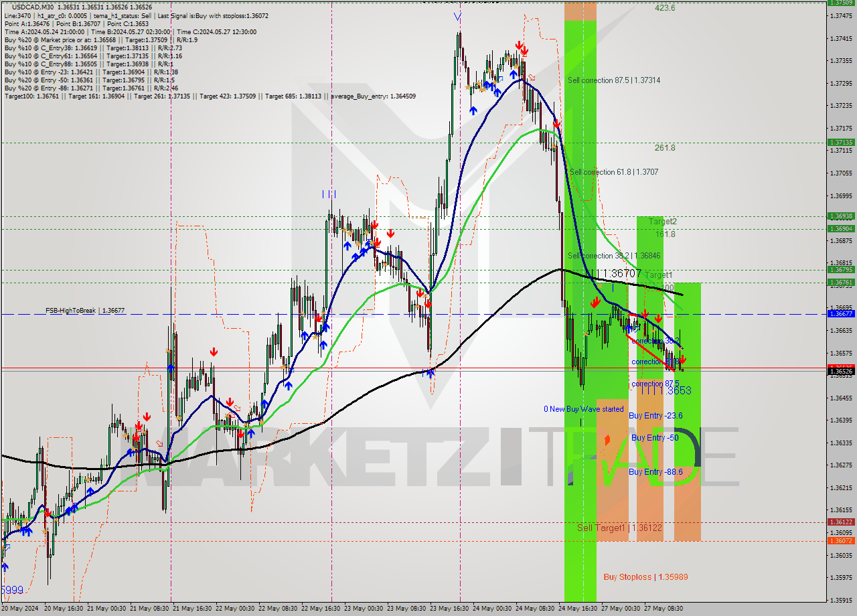Screen dimensions: 857x616
Task: Click the red 1.36122 price tag
Action: tap(841, 522)
